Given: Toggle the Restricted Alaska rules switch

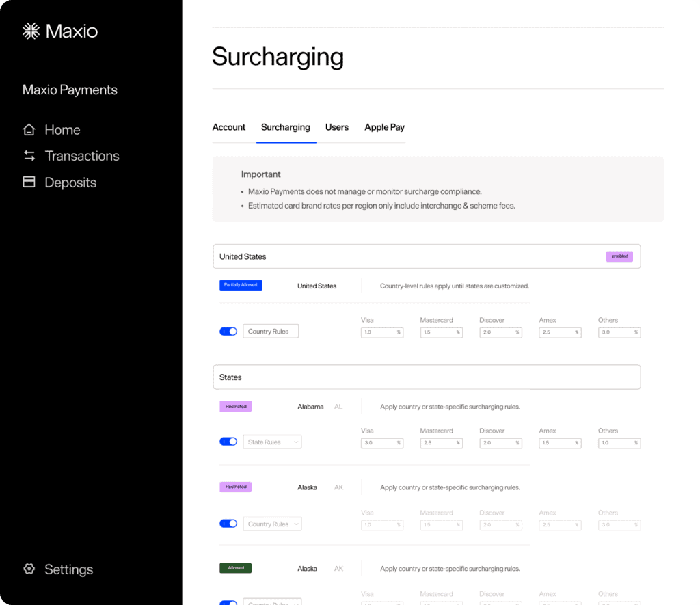Looking at the screenshot, I should tap(228, 523).
